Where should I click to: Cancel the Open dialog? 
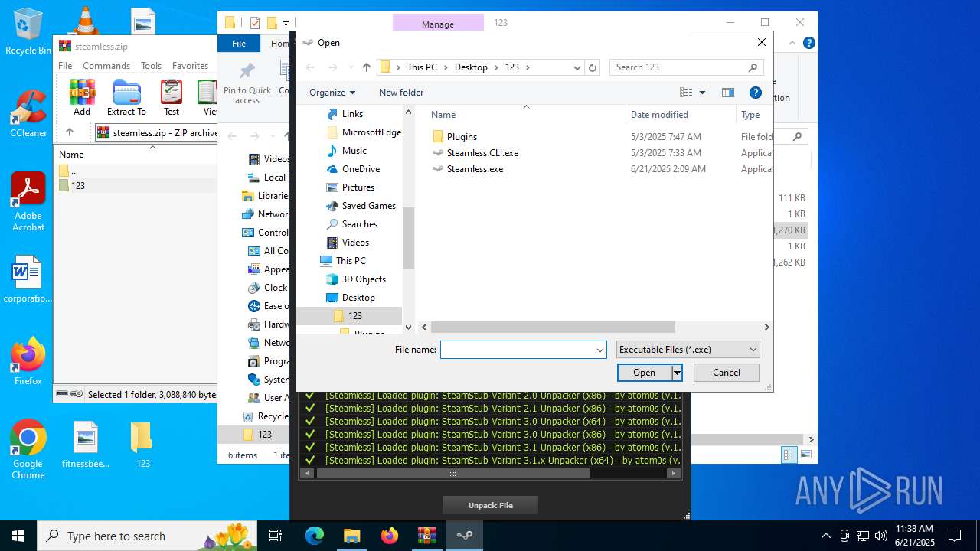[x=727, y=373]
